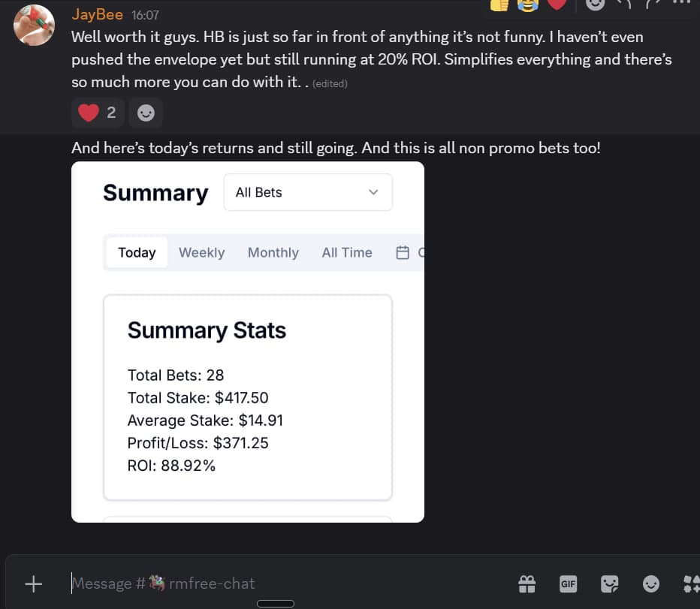Open the All Bets dropdown
This screenshot has width=700, height=609.
point(308,192)
